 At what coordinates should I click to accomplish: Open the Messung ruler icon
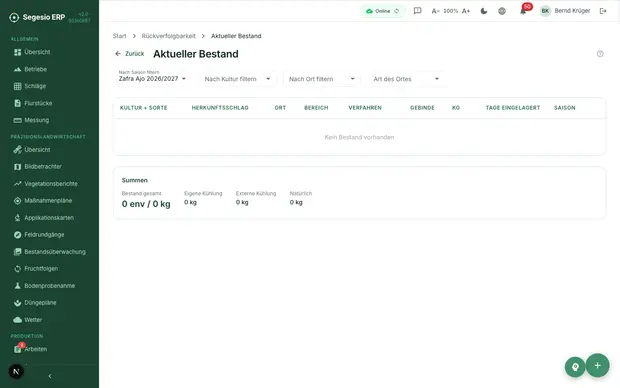17,120
